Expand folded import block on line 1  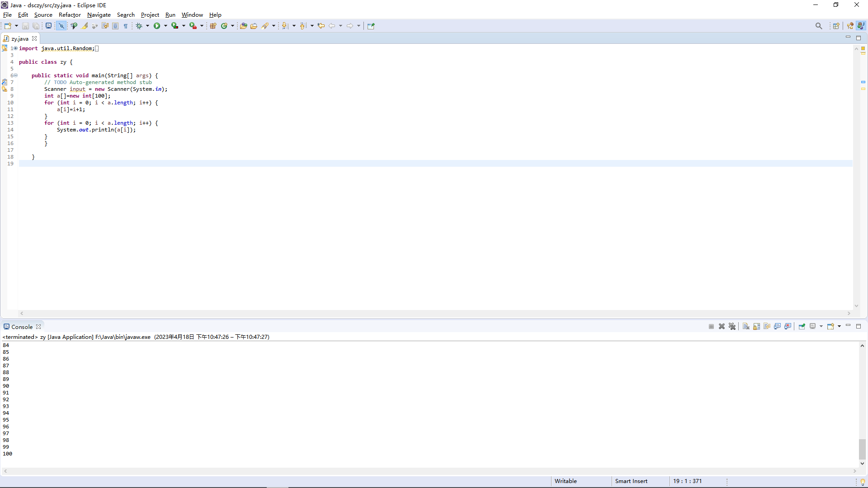(15, 48)
